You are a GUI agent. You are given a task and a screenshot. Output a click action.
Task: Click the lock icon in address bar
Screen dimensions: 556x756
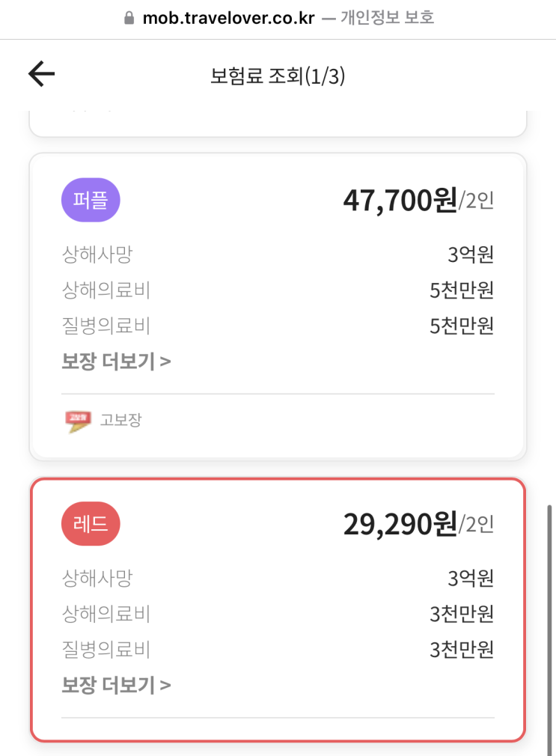pyautogui.click(x=130, y=19)
